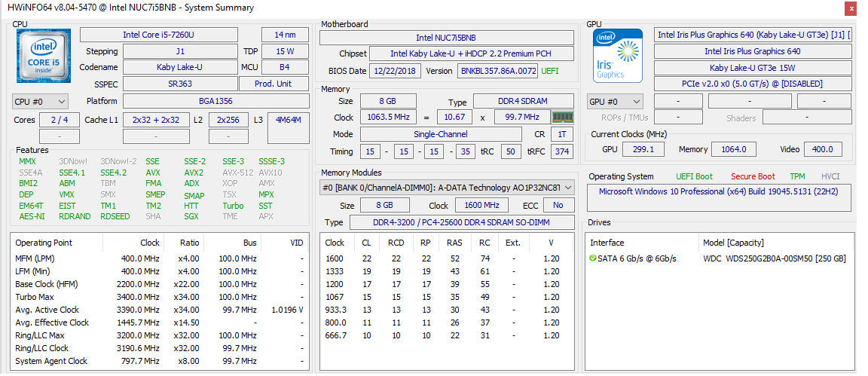Click the green UEFI label beside BIOS version
The image size is (868, 376).
pyautogui.click(x=550, y=72)
